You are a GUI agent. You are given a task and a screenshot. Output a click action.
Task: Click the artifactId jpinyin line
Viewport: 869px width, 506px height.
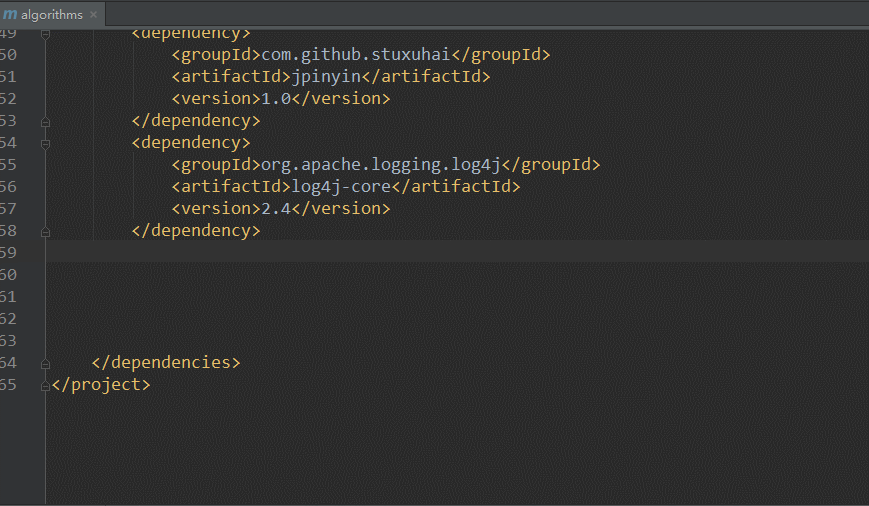point(331,76)
